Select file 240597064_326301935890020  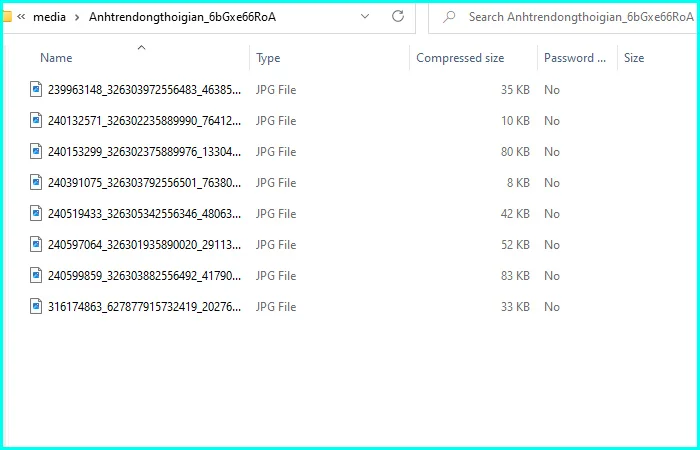tap(144, 245)
